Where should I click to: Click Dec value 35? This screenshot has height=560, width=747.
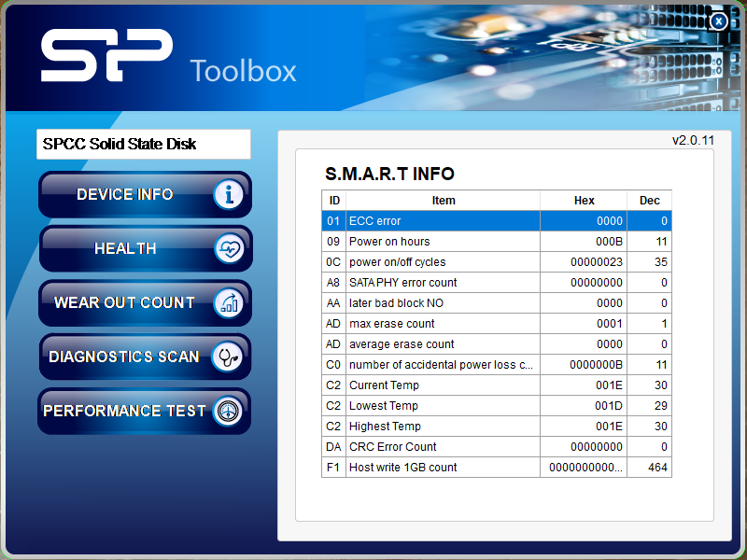coord(661,262)
